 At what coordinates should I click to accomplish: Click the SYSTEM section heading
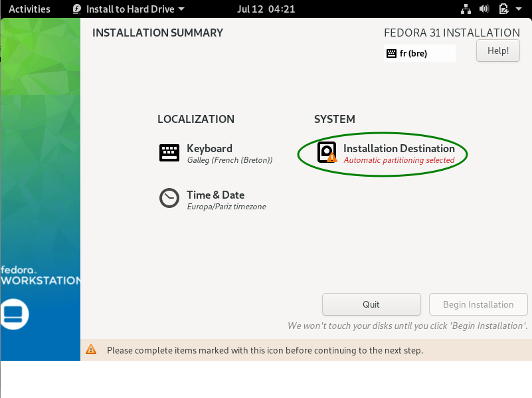(335, 119)
